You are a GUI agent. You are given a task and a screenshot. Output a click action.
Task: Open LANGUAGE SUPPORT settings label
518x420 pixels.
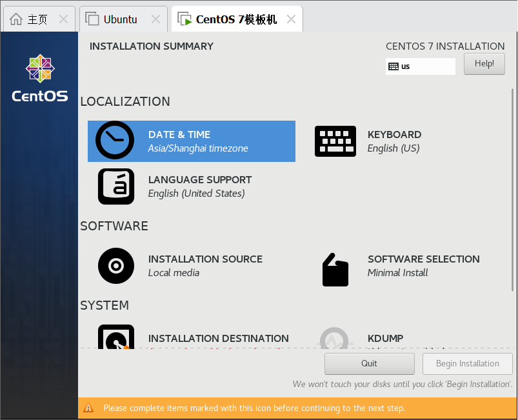tap(200, 180)
